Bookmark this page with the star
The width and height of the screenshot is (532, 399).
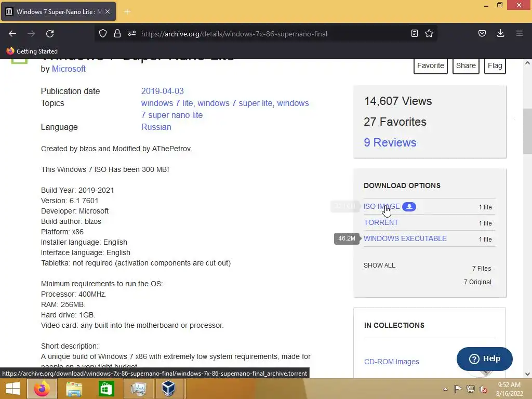click(x=429, y=33)
